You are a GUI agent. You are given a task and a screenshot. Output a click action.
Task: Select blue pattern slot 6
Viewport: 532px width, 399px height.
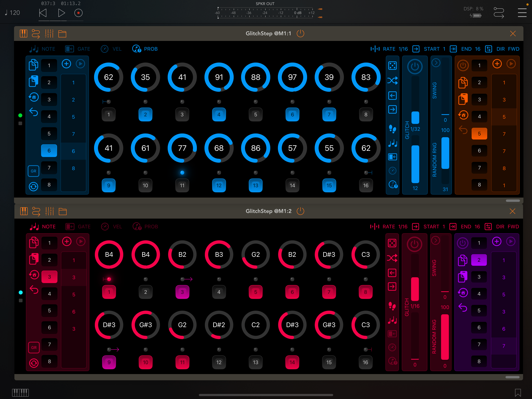coord(49,151)
